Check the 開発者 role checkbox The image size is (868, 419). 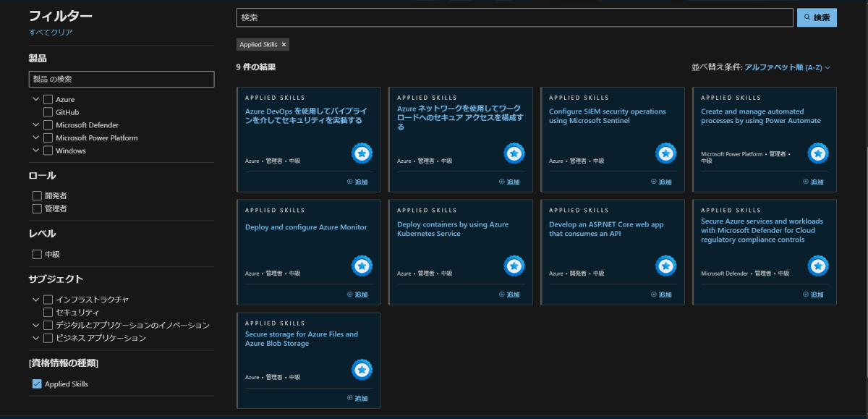pyautogui.click(x=37, y=195)
